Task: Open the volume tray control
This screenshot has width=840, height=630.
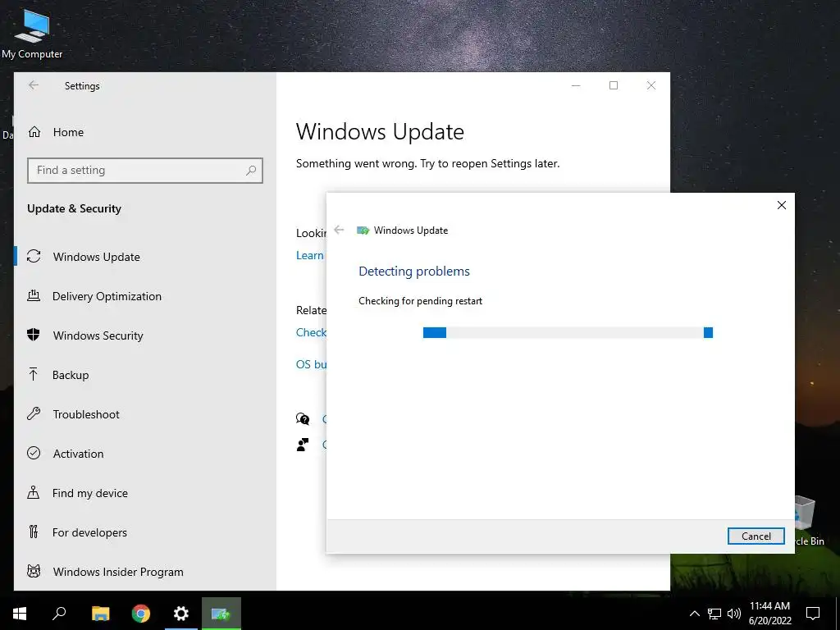Action: (734, 614)
